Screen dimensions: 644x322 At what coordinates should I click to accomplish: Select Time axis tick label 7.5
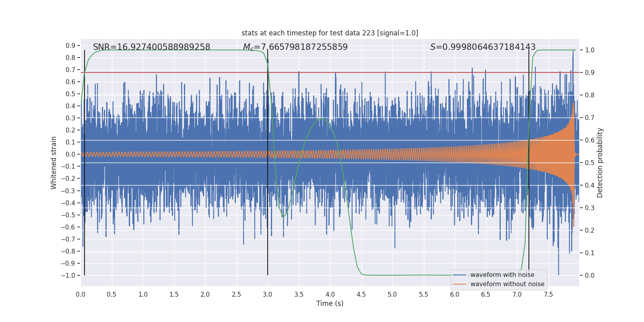548,295
